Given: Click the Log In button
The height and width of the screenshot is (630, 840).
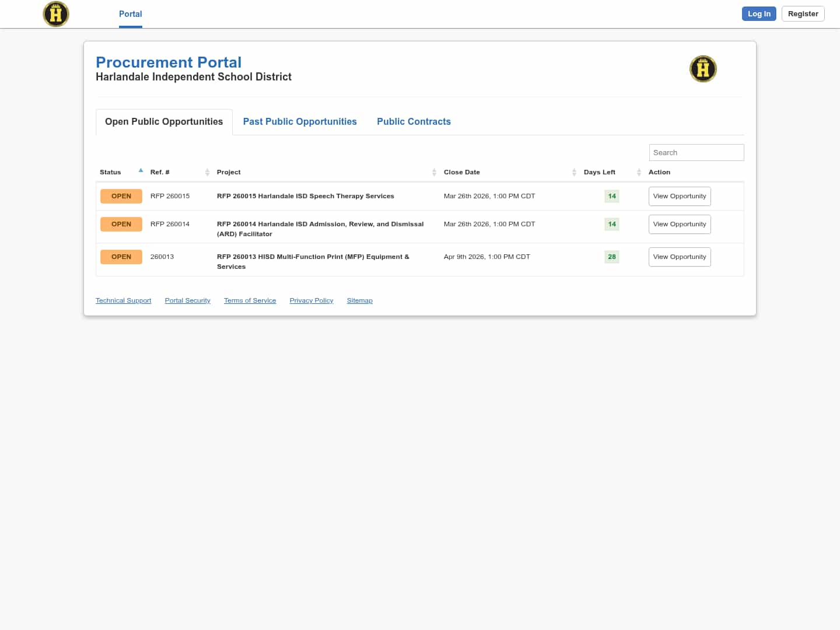Looking at the screenshot, I should (x=758, y=14).
